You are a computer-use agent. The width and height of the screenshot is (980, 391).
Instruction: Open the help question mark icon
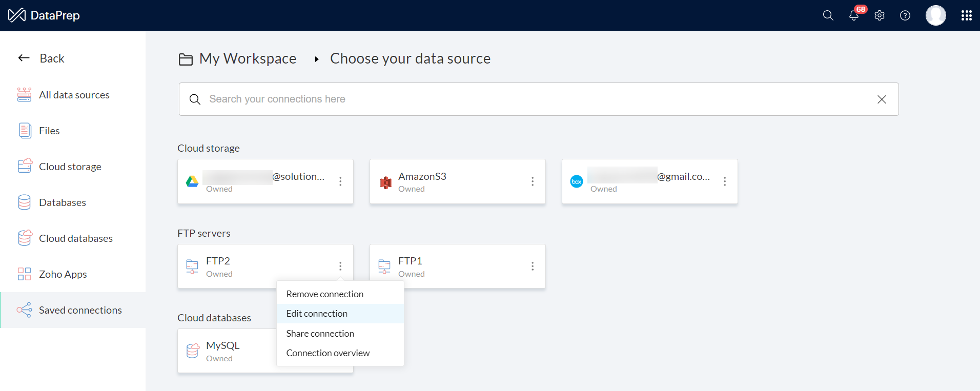[905, 16]
